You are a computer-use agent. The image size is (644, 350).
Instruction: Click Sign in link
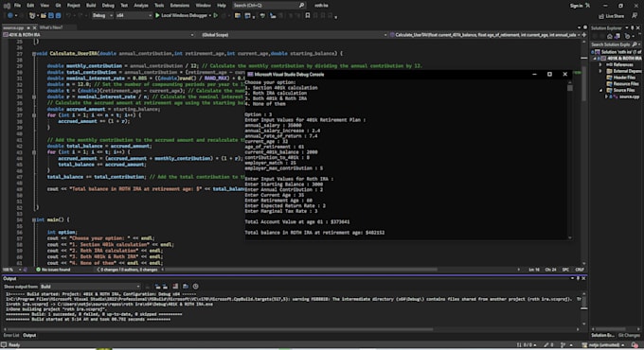pyautogui.click(x=576, y=6)
